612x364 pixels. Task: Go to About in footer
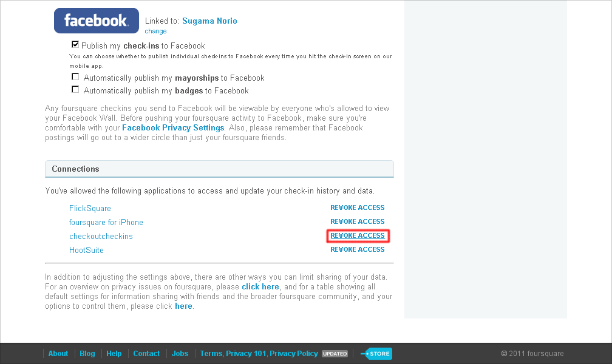pyautogui.click(x=58, y=354)
